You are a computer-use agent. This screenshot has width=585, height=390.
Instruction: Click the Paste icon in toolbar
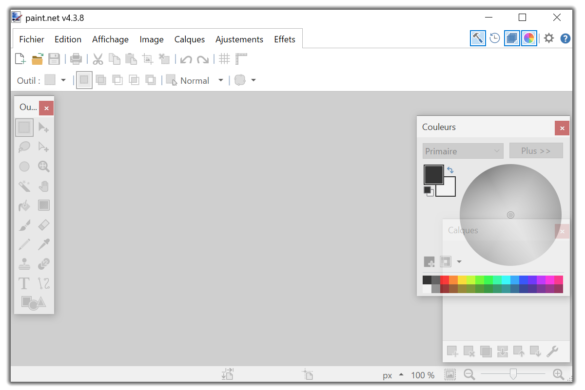[x=131, y=59]
